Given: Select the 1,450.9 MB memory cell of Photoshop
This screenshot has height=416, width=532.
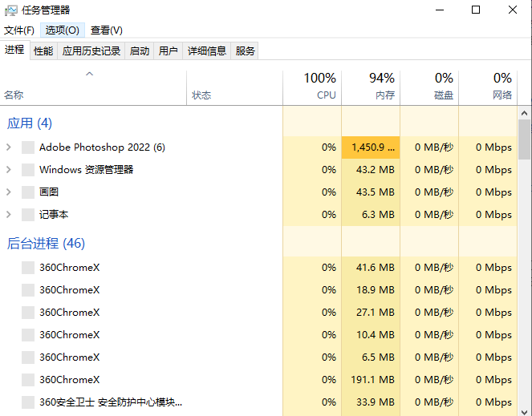Looking at the screenshot, I should tap(371, 147).
